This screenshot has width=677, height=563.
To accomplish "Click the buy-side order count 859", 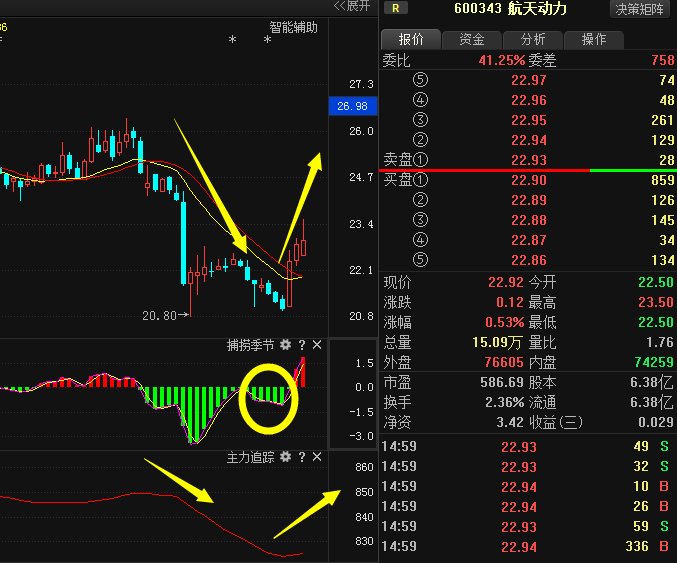I will tap(662, 180).
